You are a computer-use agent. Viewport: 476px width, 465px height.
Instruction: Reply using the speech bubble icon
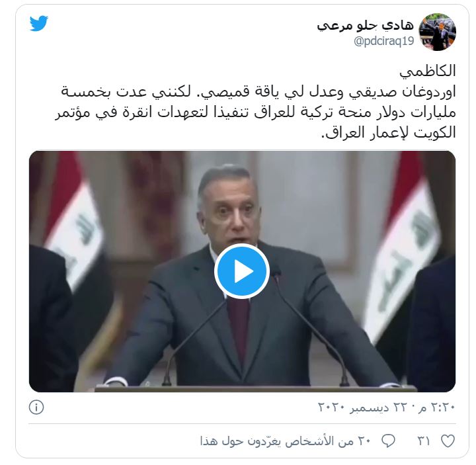point(388,441)
